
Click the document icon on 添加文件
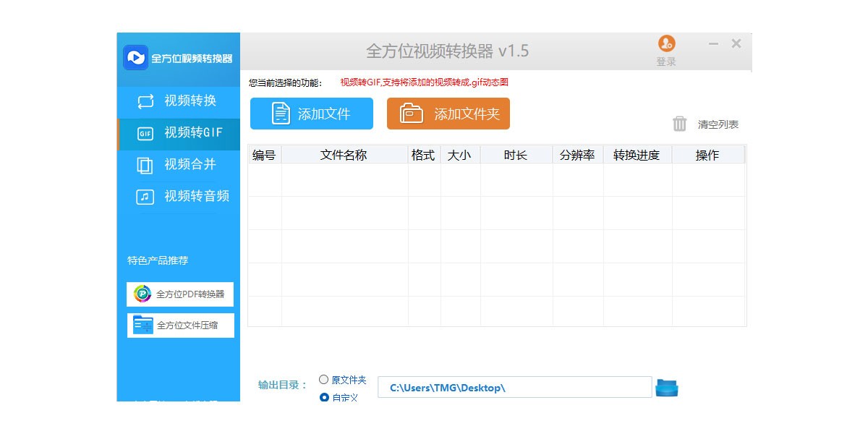click(281, 114)
